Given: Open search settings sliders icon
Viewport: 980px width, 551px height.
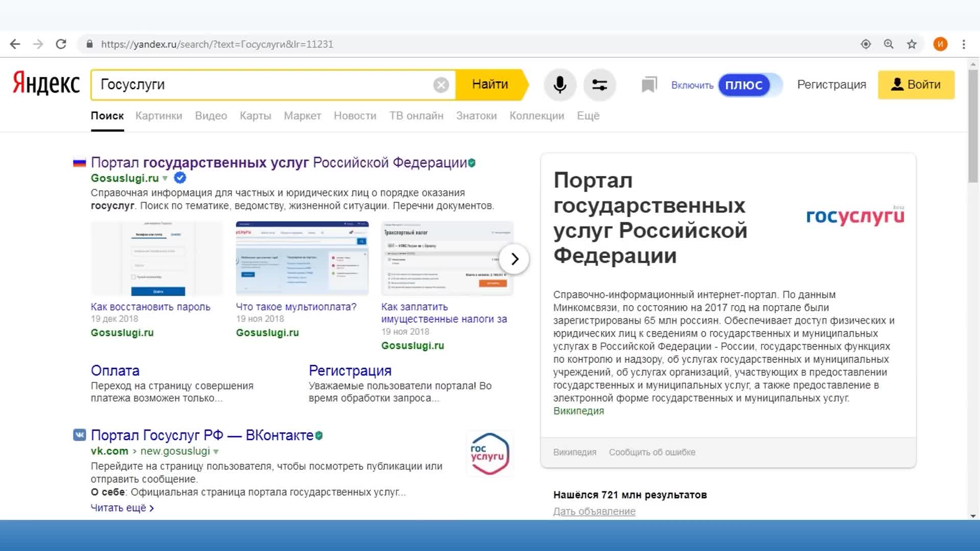Looking at the screenshot, I should click(599, 85).
